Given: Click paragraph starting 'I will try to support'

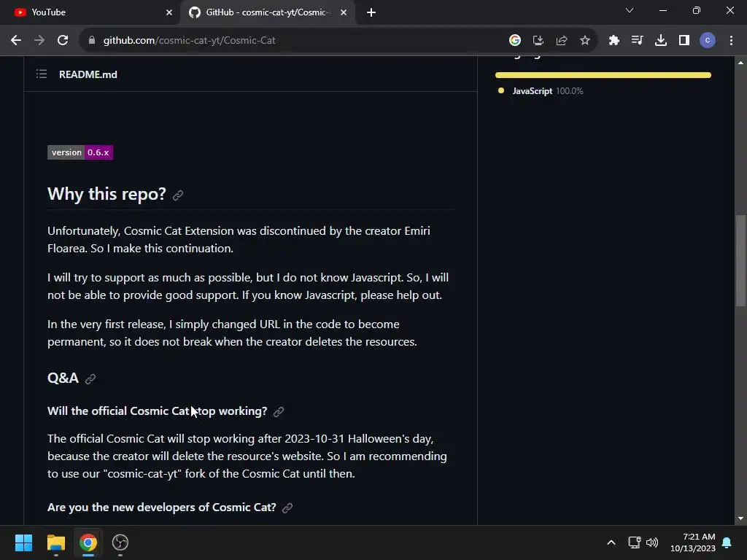Looking at the screenshot, I should (x=248, y=286).
